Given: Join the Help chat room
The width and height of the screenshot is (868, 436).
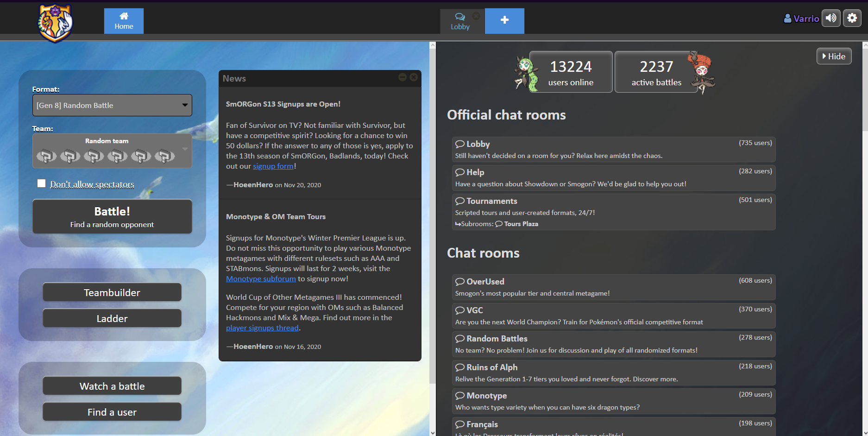Looking at the screenshot, I should [614, 177].
